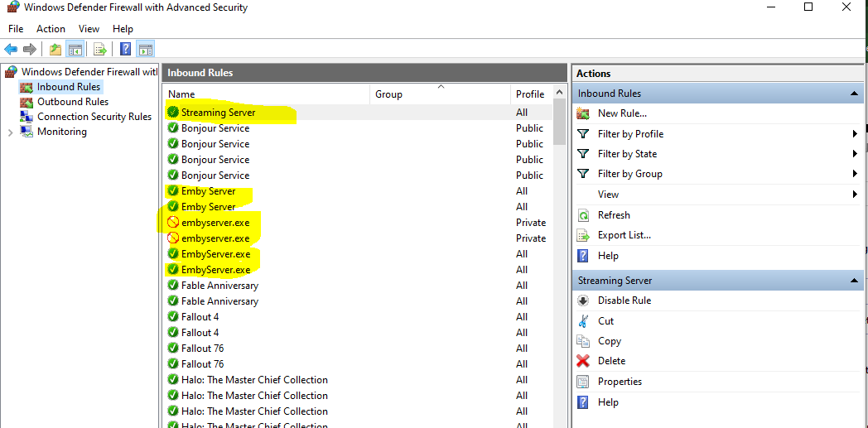
Task: Open the Action menu
Action: [x=51, y=29]
